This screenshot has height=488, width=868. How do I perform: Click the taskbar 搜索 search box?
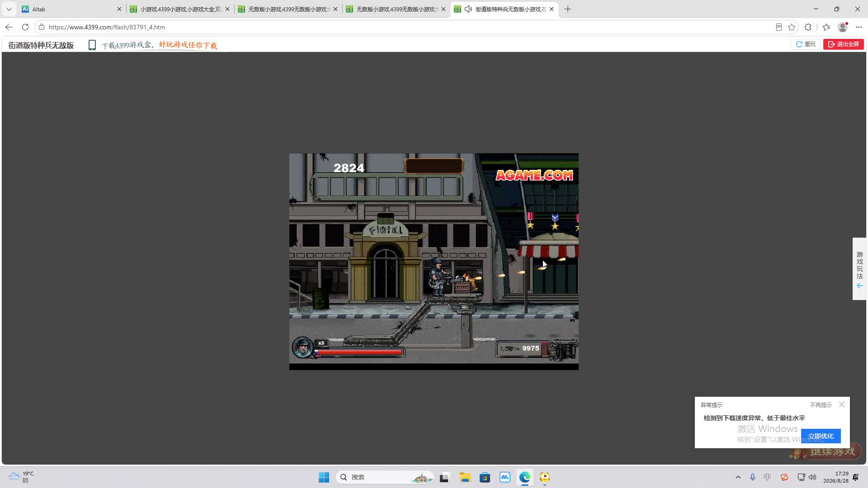point(385,477)
